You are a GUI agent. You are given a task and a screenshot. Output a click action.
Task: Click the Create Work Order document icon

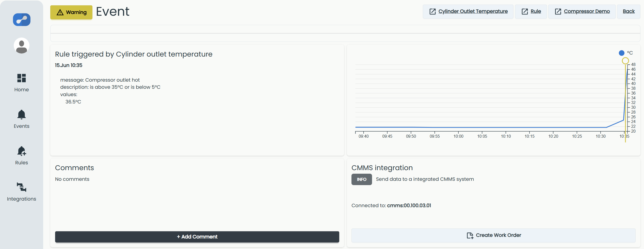[470, 236]
